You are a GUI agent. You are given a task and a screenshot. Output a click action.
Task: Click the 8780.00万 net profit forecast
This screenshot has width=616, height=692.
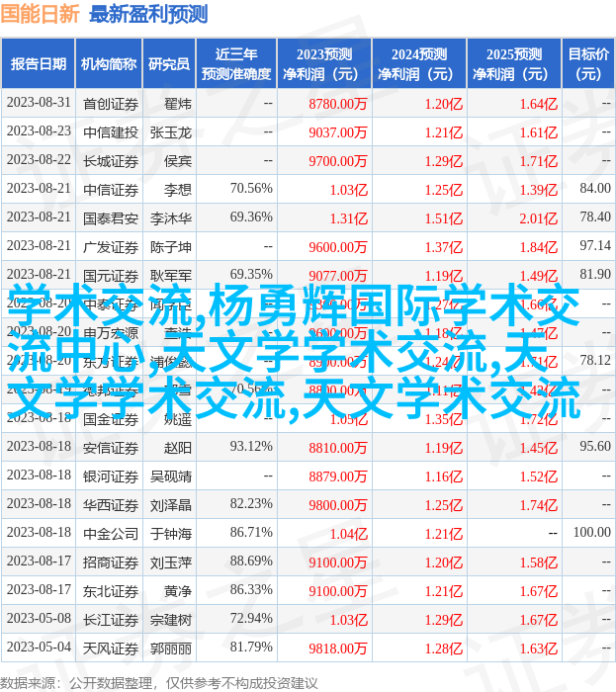pos(337,104)
